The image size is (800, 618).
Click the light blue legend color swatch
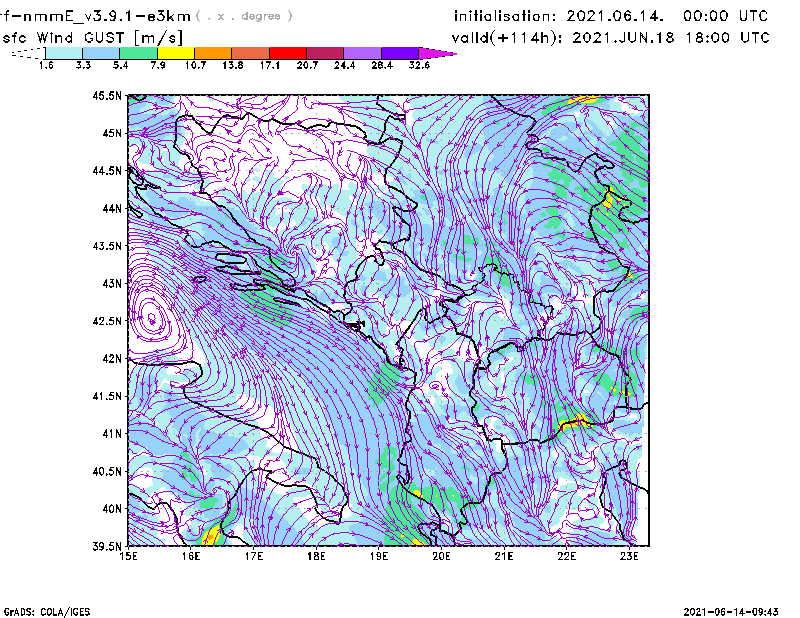(101, 53)
